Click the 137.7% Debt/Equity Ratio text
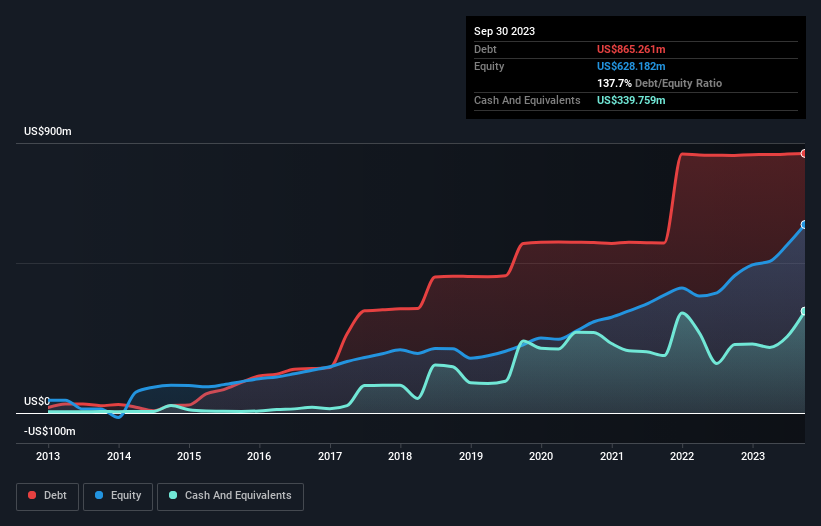This screenshot has height=526, width=821. coord(659,83)
